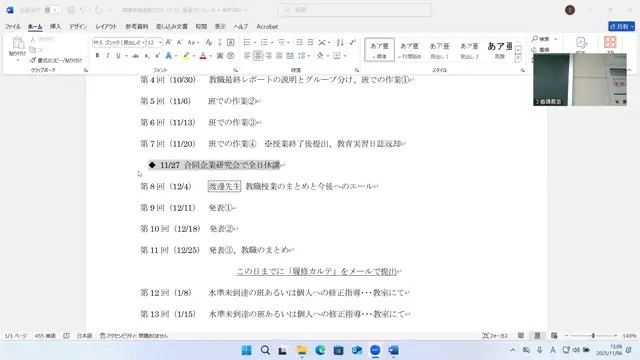The height and width of the screenshot is (360, 640).
Task: Show or hide paragraph marks
Action: tap(353, 42)
